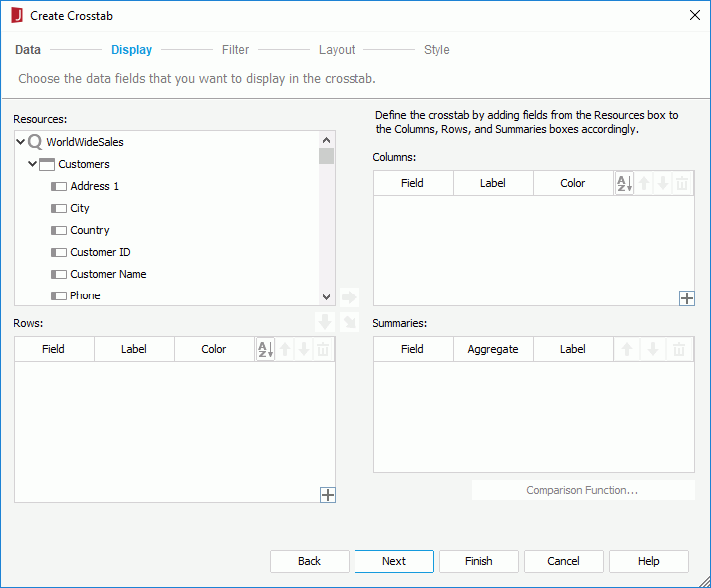Go to the Display wizard step

131,49
